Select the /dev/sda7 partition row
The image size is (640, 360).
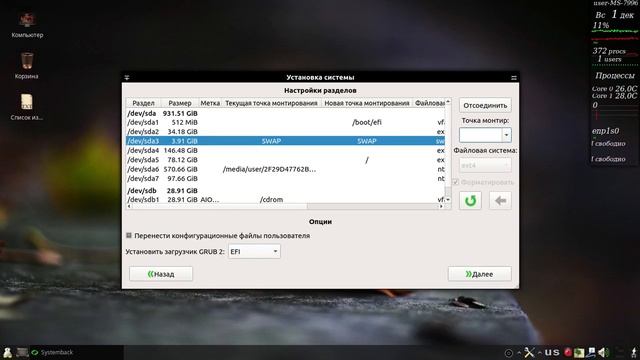click(286, 178)
